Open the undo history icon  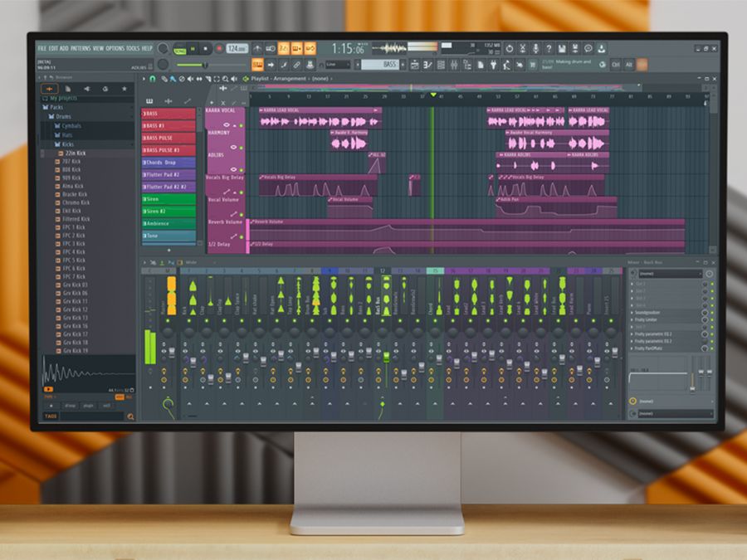coord(510,49)
